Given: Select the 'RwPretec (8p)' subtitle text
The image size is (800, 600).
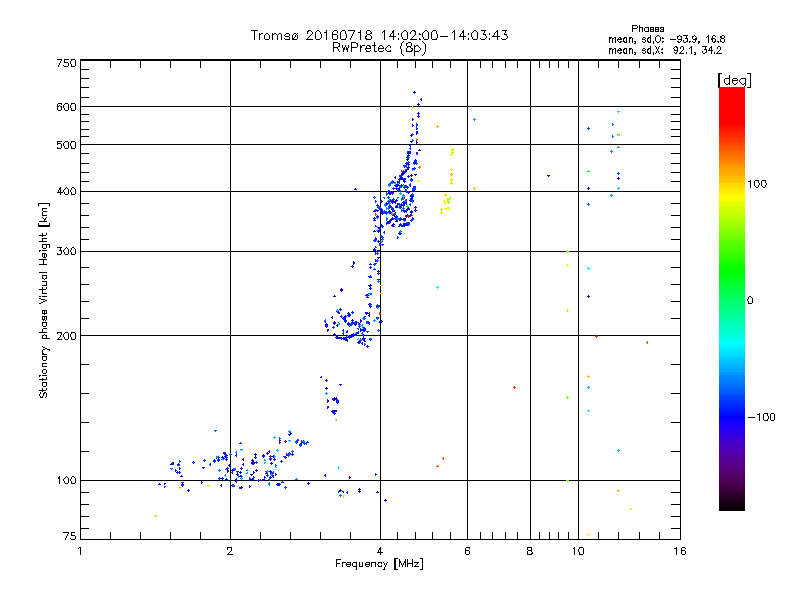Looking at the screenshot, I should [379, 48].
